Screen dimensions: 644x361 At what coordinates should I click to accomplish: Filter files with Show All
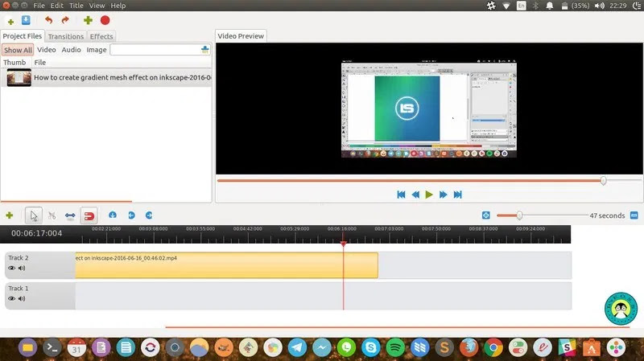click(18, 50)
